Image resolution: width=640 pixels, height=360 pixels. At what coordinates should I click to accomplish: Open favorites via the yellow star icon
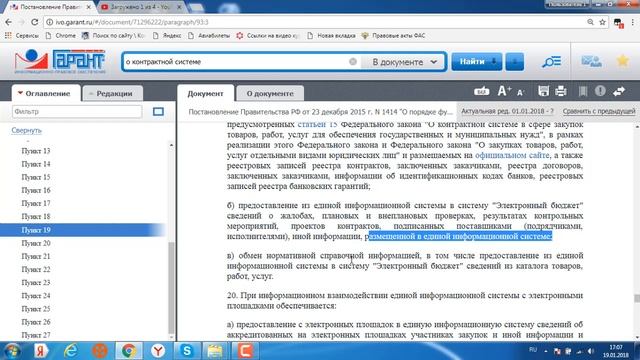tap(622, 61)
